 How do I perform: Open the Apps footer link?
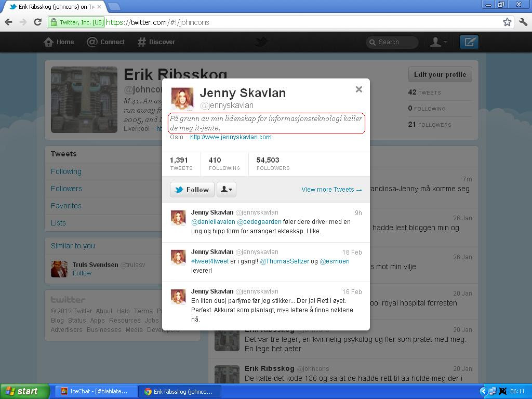coord(97,321)
